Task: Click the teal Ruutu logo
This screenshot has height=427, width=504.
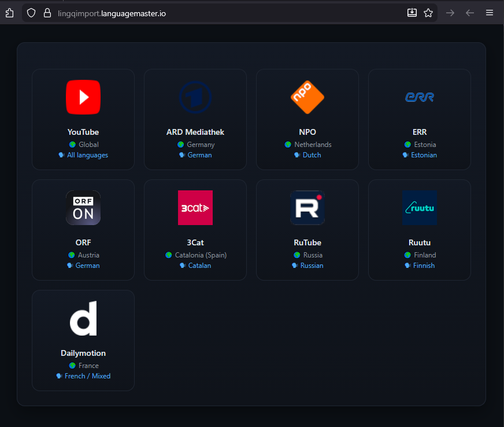Action: click(420, 208)
